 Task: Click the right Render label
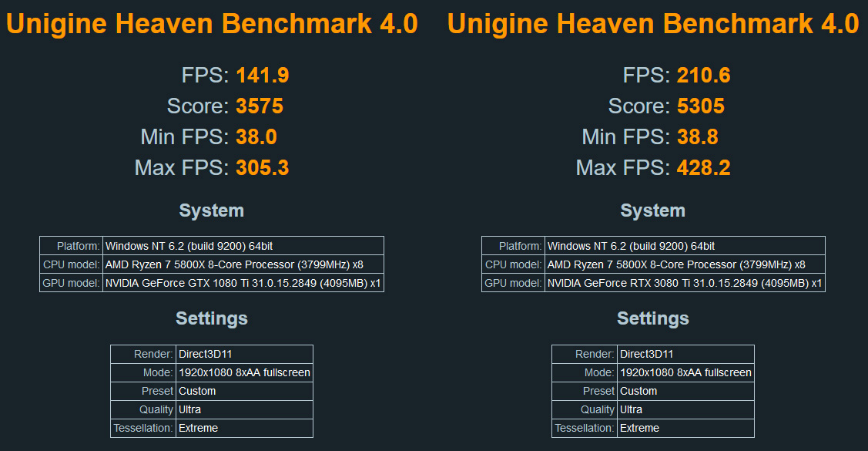click(x=595, y=354)
